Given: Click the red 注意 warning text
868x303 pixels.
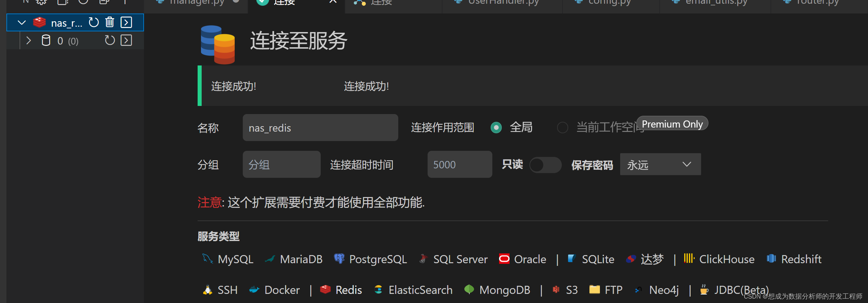Looking at the screenshot, I should coord(209,202).
